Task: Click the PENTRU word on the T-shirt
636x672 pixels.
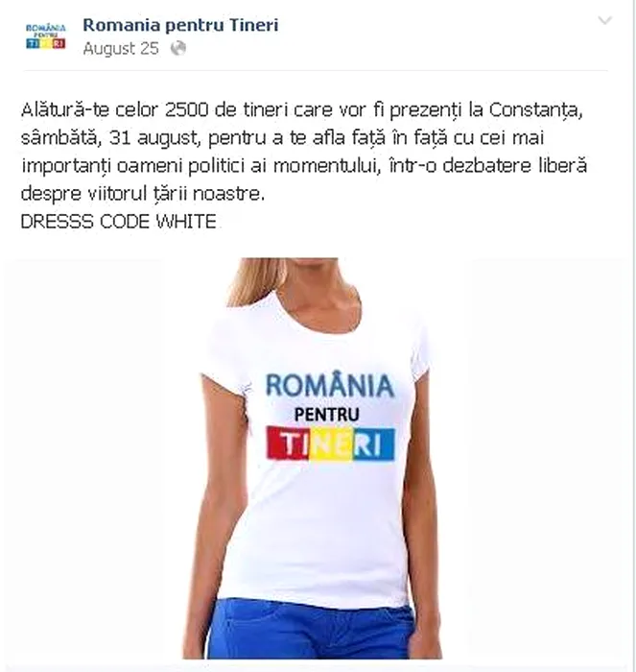Action: point(327,415)
